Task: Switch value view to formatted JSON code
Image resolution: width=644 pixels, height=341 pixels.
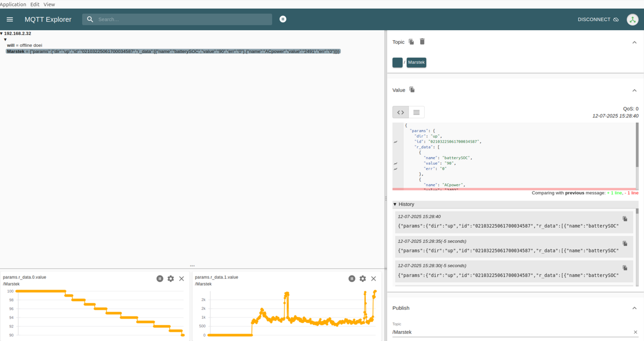Action: click(400, 112)
